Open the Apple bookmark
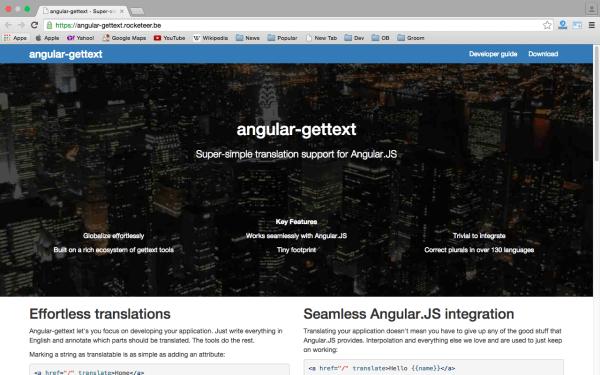The width and height of the screenshot is (600, 375). point(47,38)
